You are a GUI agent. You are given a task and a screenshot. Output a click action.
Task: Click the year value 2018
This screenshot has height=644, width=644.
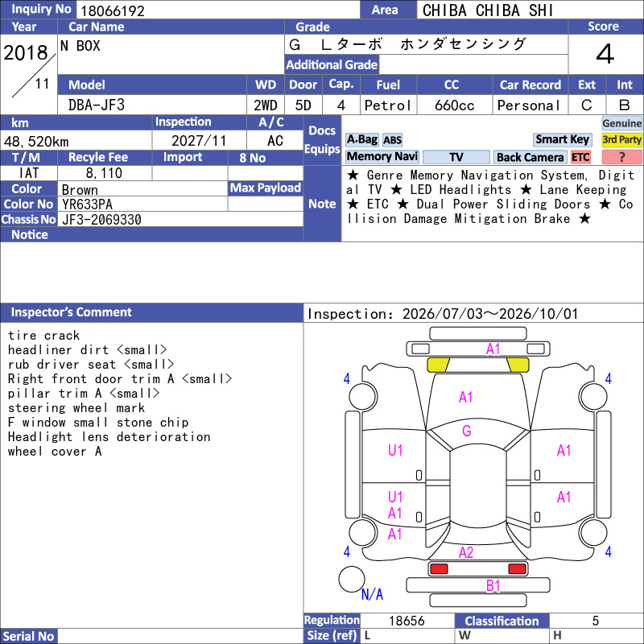click(x=26, y=53)
